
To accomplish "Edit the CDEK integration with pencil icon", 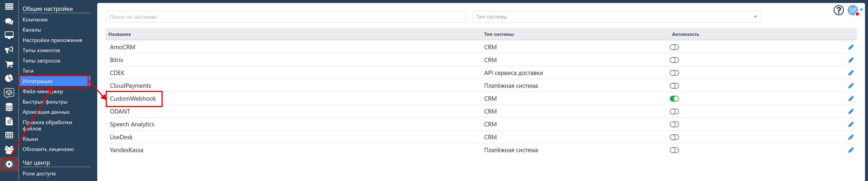I will (851, 73).
